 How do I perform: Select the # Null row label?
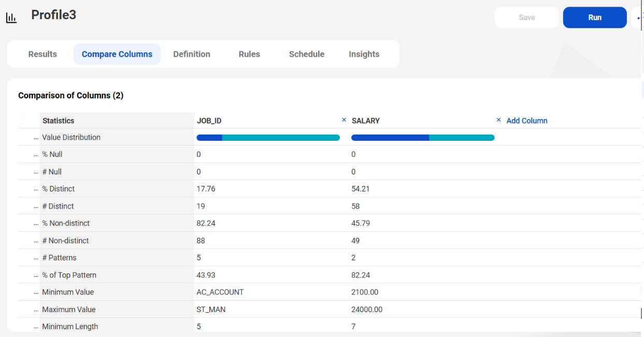[52, 171]
